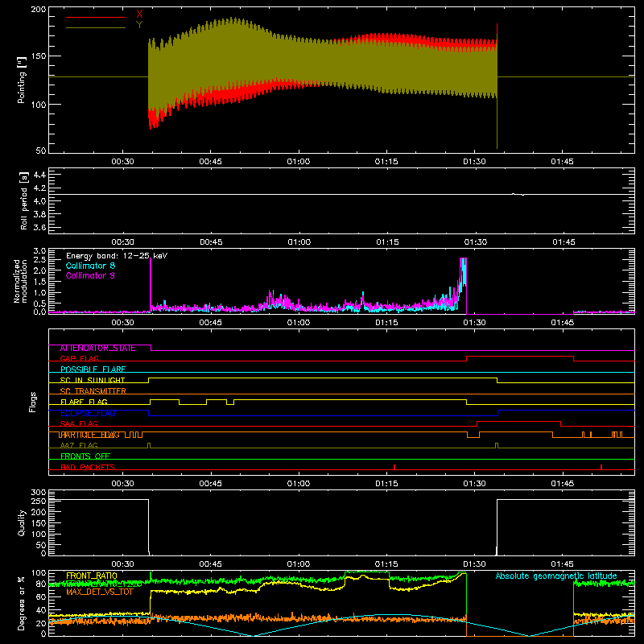The height and width of the screenshot is (644, 644).
Task: Click 01:00 time label under Pointing plot
Action: 298,162
